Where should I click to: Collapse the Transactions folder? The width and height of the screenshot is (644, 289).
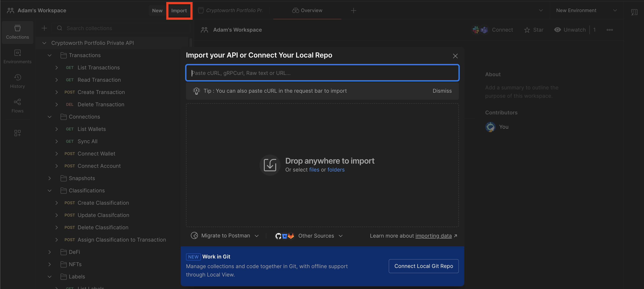[50, 55]
